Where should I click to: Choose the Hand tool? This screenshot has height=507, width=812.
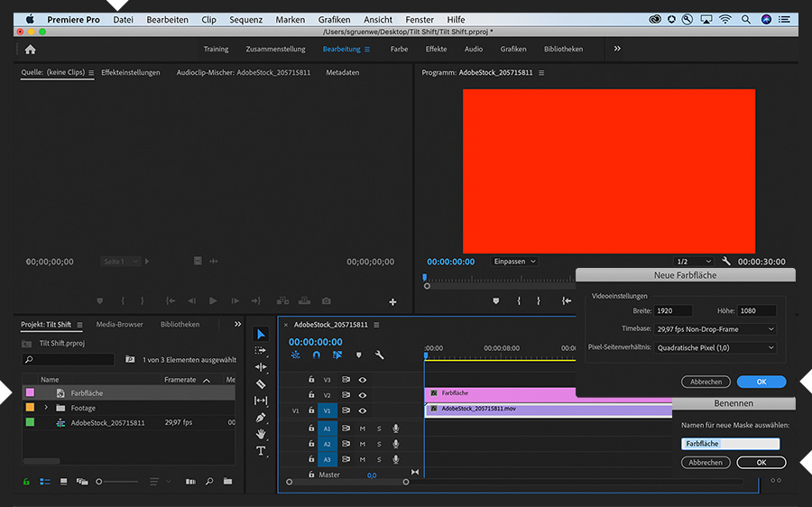point(261,434)
